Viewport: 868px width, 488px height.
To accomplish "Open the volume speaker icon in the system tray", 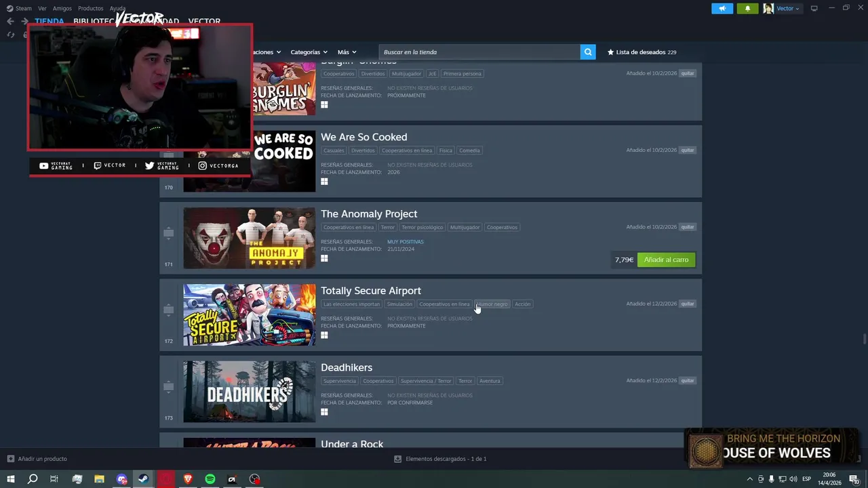I will point(793,479).
